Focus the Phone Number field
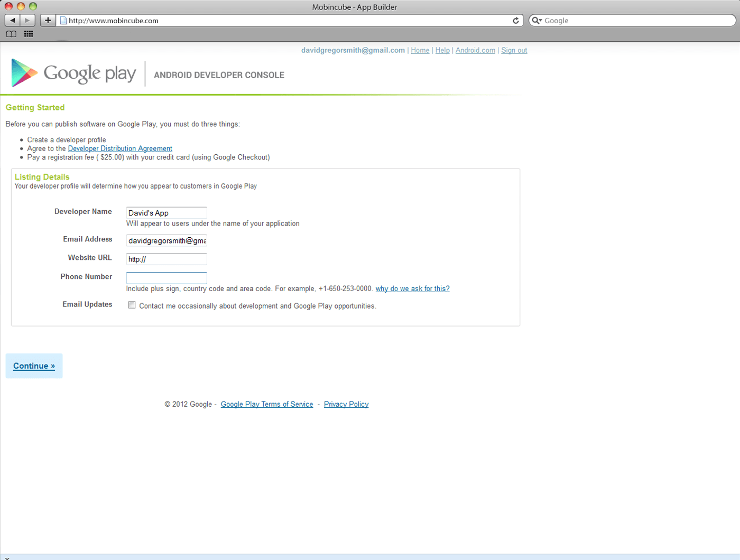 [166, 278]
